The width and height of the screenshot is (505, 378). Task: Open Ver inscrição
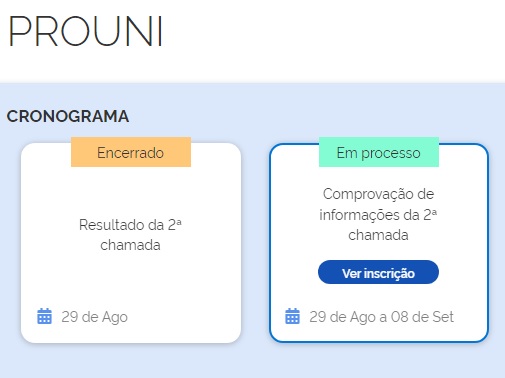coord(378,272)
